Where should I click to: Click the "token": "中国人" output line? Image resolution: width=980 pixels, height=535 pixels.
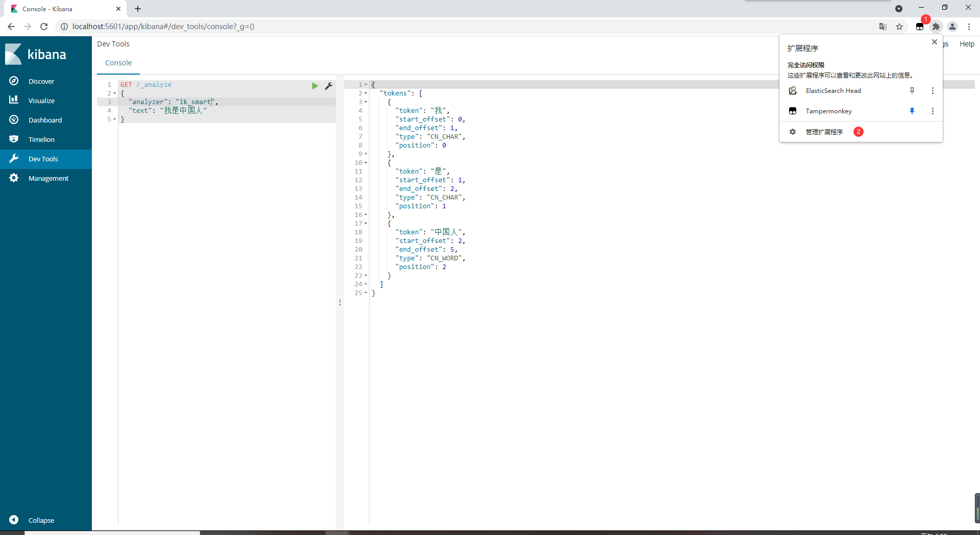[430, 232]
